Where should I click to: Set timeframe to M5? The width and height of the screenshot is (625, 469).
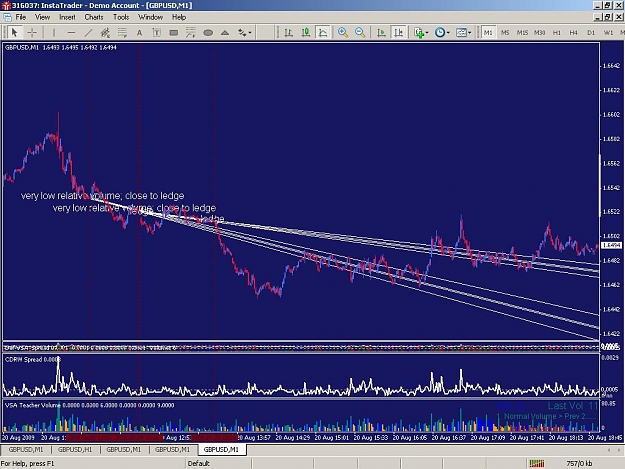coord(505,32)
